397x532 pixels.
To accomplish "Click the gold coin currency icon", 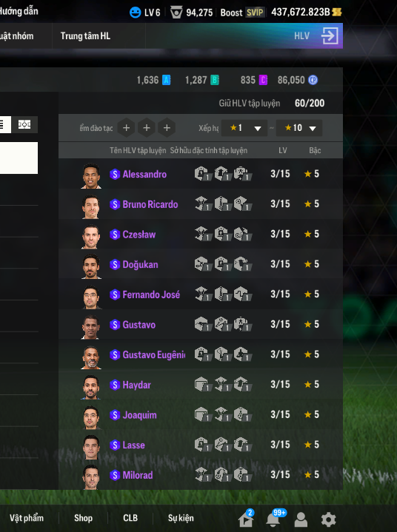I will [x=336, y=13].
